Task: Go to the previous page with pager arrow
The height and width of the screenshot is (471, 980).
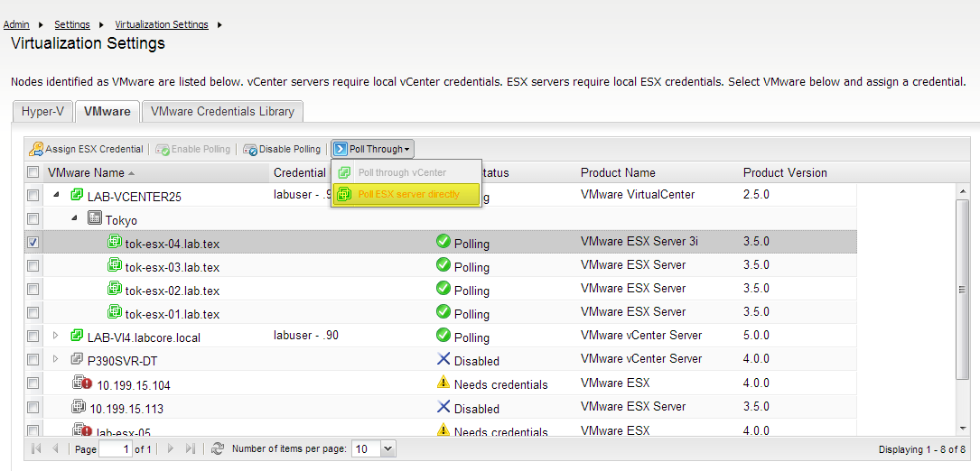Action: tap(55, 448)
